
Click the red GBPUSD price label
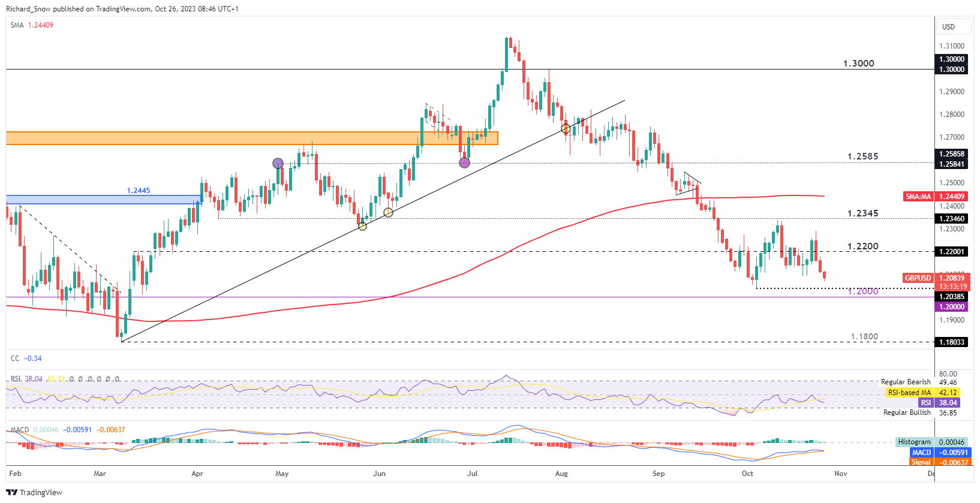pos(918,278)
